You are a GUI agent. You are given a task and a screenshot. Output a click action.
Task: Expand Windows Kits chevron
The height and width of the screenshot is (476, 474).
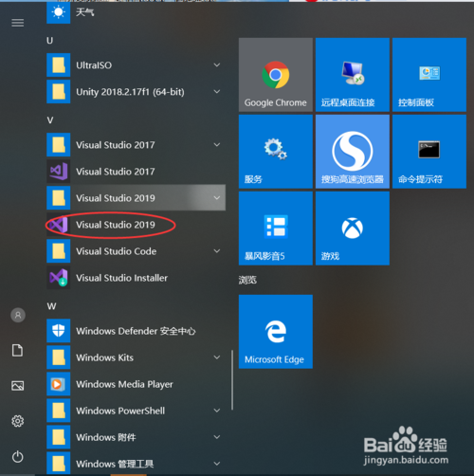tap(217, 357)
